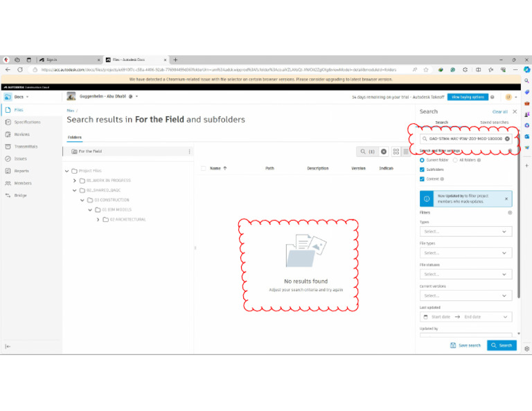Open the user profile avatar menu
Image resolution: width=532 pixels, height=411 pixels.
coord(508,97)
